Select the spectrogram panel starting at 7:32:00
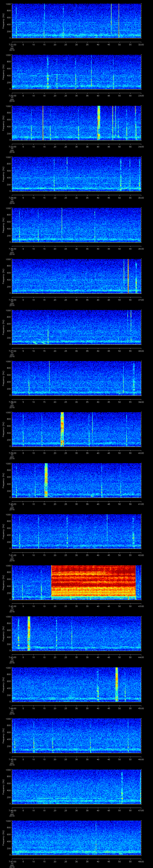The width and height of the screenshot is (153, 868). [76, 72]
